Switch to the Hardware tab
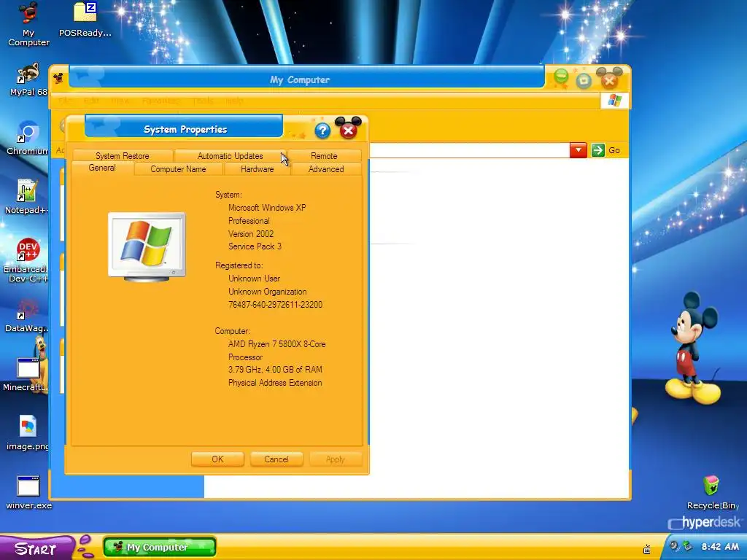The width and height of the screenshot is (747, 560). [x=258, y=169]
